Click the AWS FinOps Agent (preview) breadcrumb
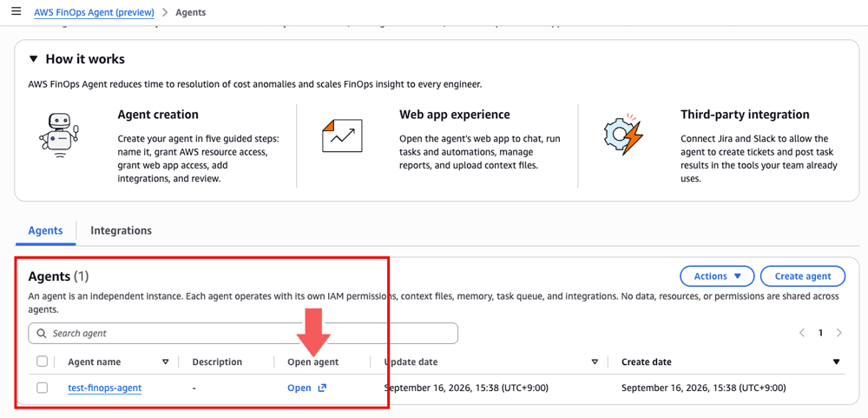This screenshot has width=868, height=418. 94,12
